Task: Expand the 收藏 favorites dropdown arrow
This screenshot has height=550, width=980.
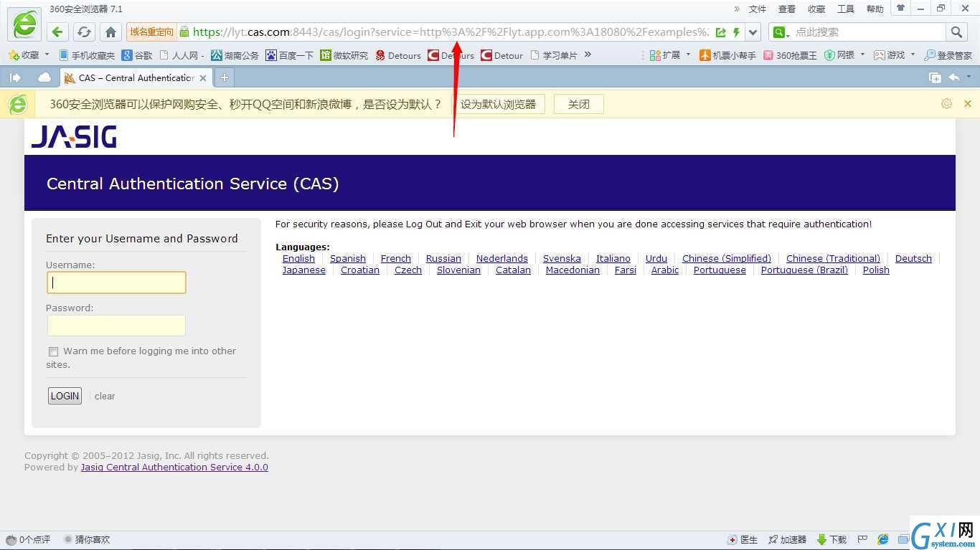Action: pos(47,54)
